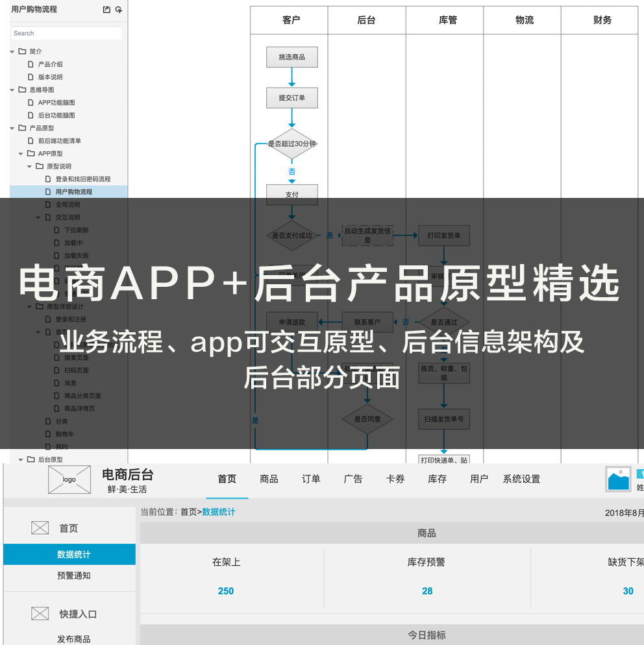
Task: Open the 购物车 page in tree
Action: 65,434
